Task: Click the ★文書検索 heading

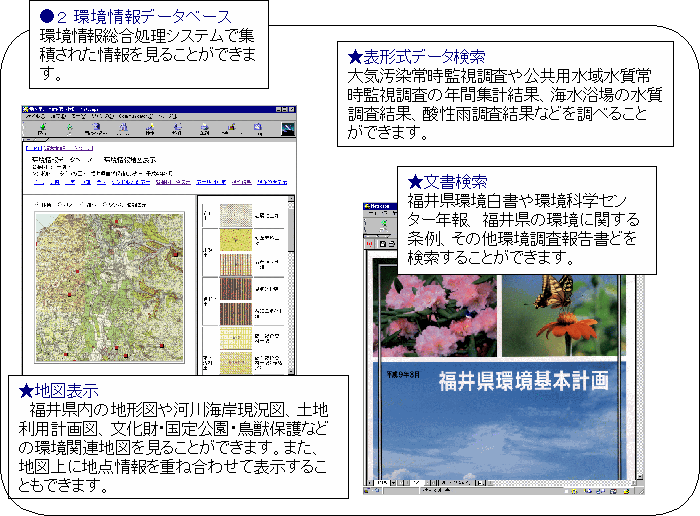Action: (x=447, y=182)
